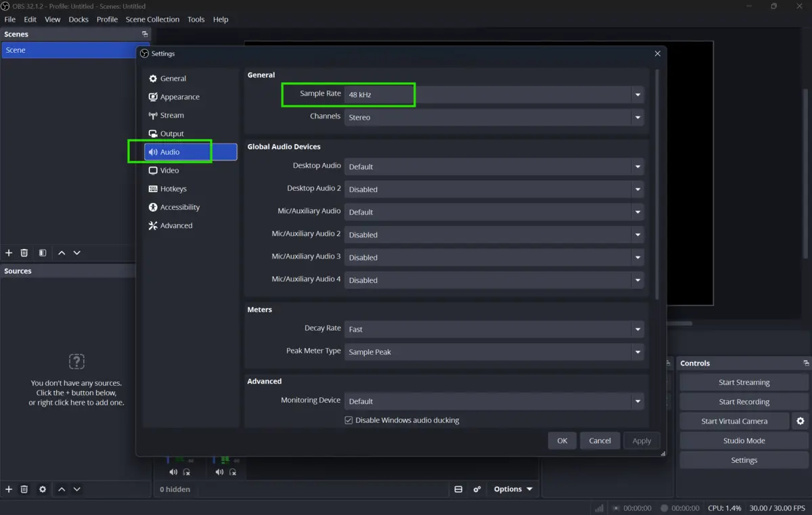The height and width of the screenshot is (515, 812).
Task: Open the Scene Collection menu
Action: pyautogui.click(x=153, y=20)
